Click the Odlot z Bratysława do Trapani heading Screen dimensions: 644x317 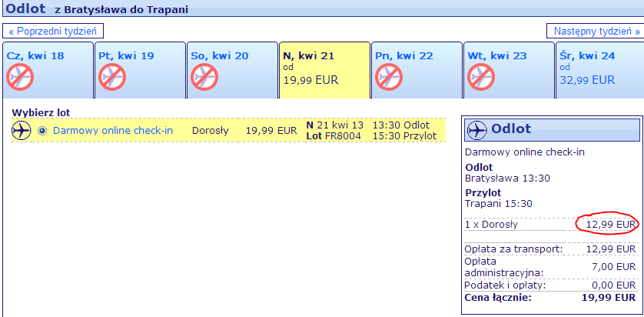(x=97, y=8)
